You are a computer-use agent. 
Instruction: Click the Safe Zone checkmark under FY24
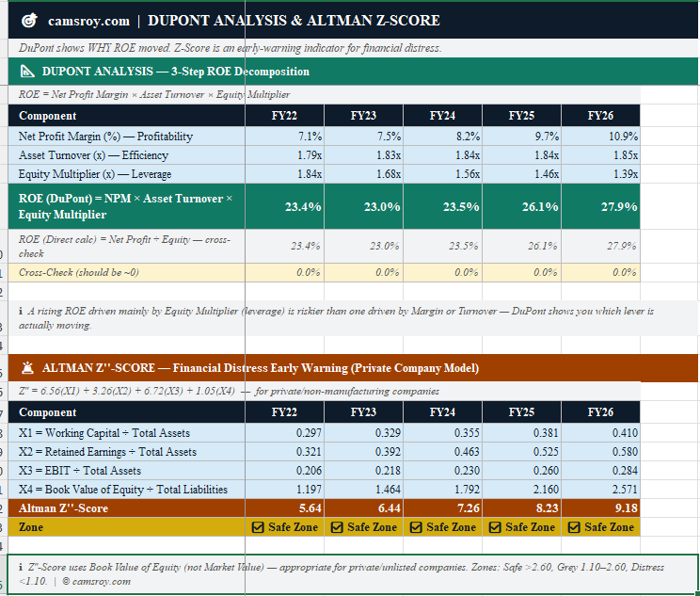point(416,527)
